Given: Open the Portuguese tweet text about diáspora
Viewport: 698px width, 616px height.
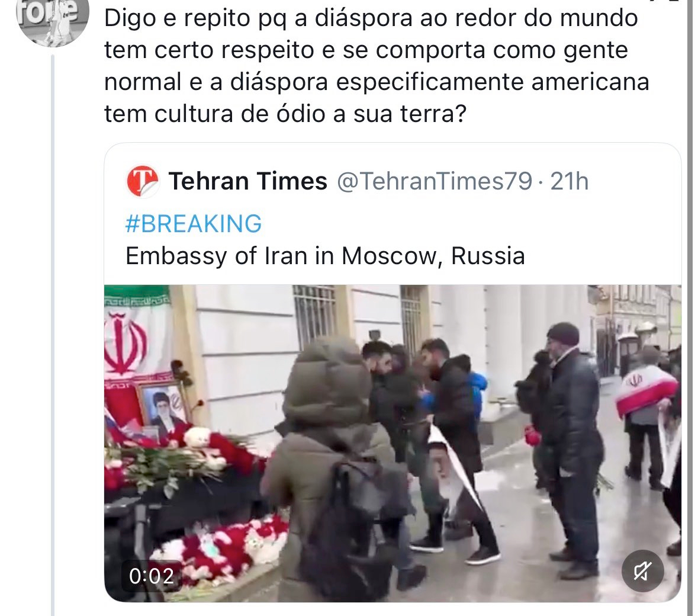Looking at the screenshot, I should 377,66.
